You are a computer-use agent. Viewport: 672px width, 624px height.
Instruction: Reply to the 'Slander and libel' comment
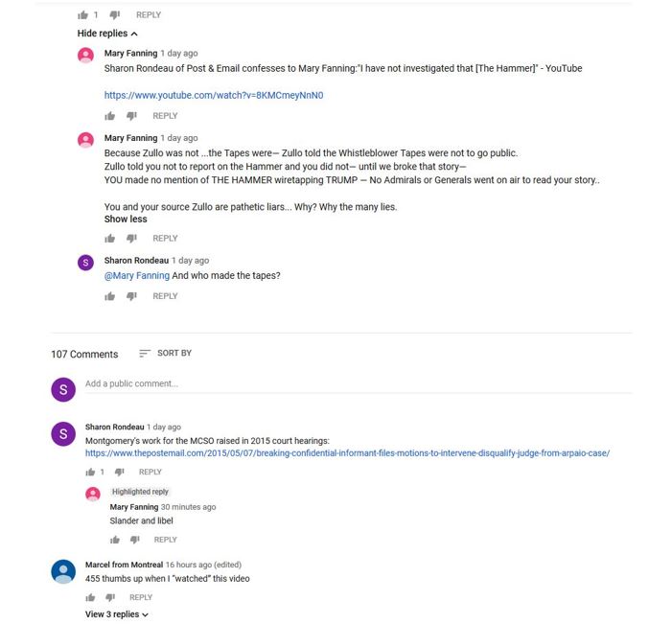tap(166, 540)
